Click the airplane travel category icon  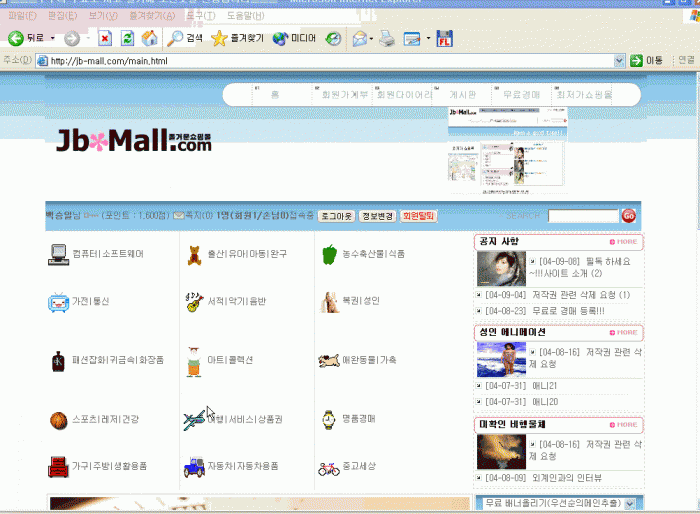[x=194, y=420]
